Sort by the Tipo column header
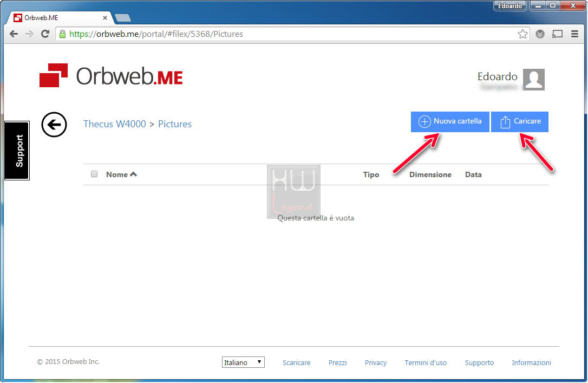Viewport: 588px width, 383px height. 371,174
